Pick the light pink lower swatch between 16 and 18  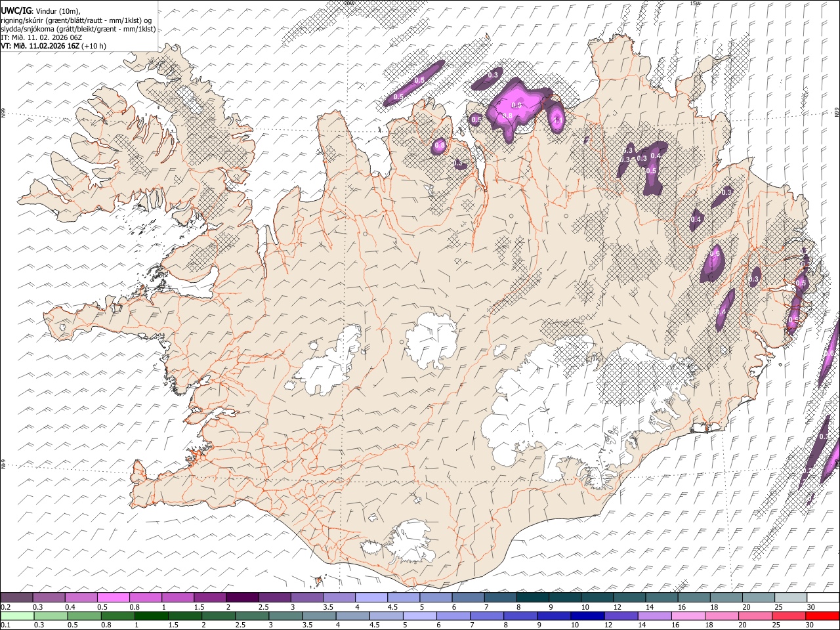(688, 616)
